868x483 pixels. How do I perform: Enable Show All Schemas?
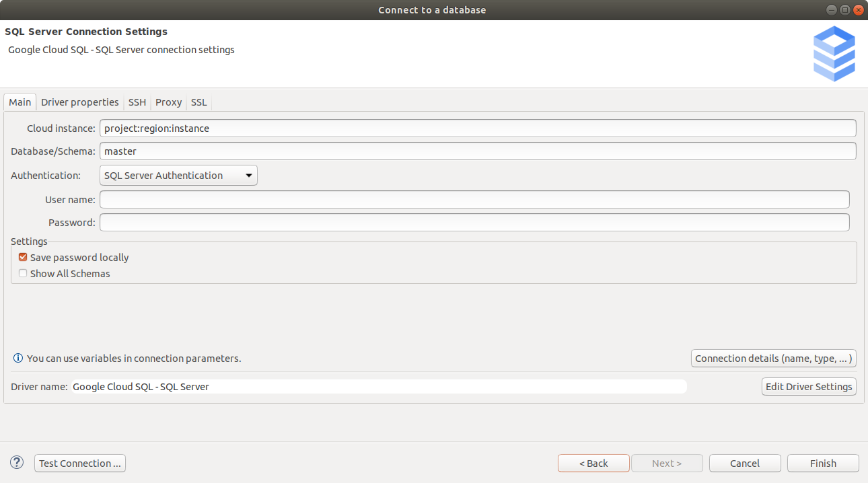click(22, 273)
